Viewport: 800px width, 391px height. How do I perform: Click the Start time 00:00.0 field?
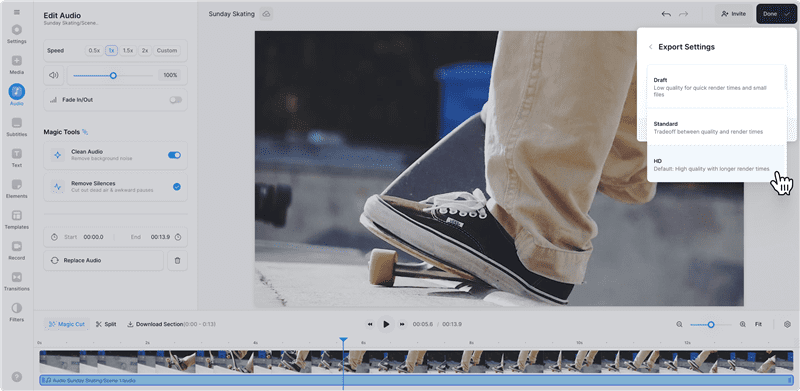(93, 237)
